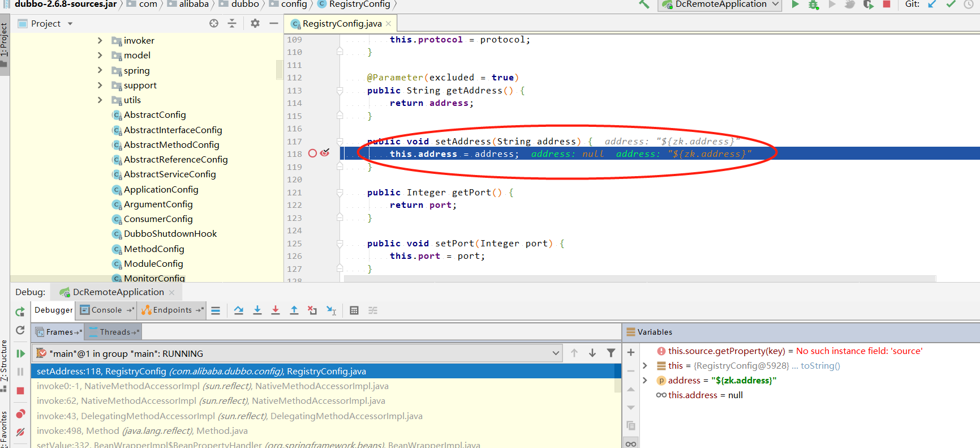Resume the program in the debugger
Viewport: 980px width, 448px height.
(20, 353)
